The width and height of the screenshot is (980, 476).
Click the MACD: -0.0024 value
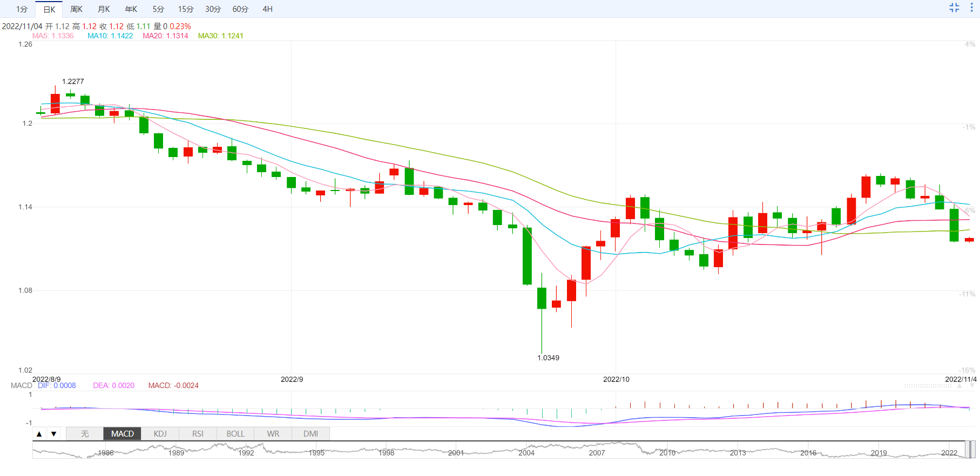[x=173, y=385]
